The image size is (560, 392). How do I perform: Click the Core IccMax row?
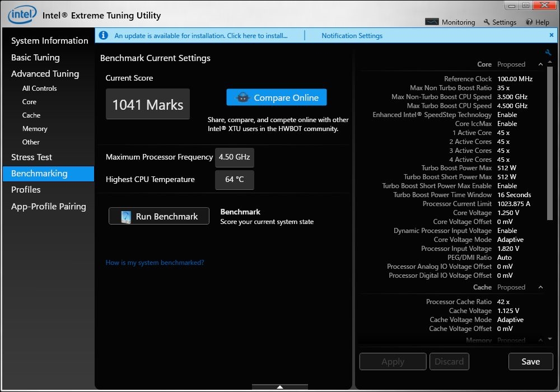tap(486, 124)
